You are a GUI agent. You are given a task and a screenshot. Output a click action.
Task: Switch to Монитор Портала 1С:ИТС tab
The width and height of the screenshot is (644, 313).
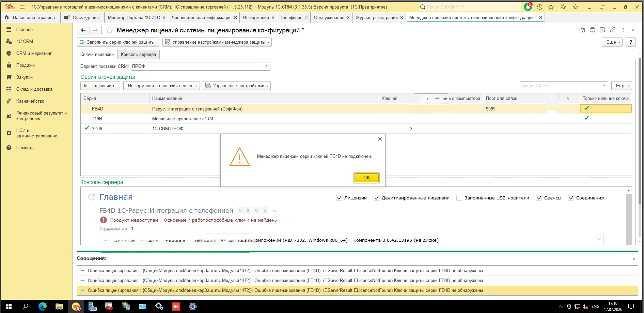(x=134, y=17)
